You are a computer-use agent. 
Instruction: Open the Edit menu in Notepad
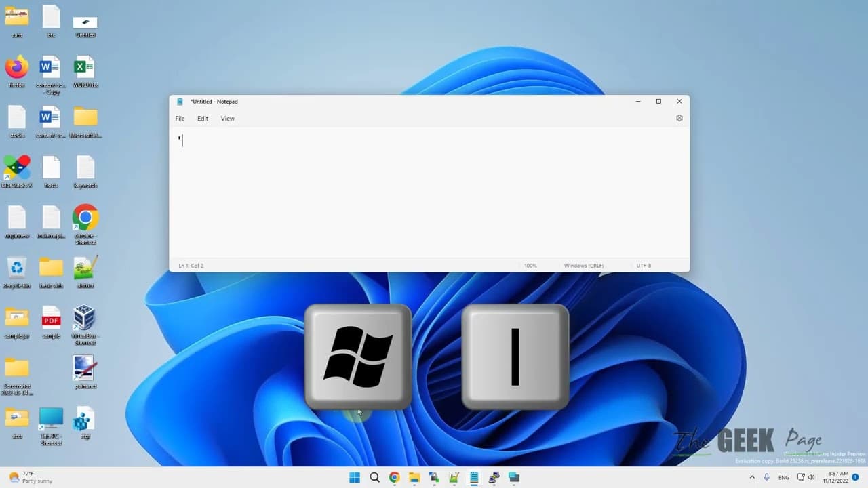pyautogui.click(x=203, y=119)
